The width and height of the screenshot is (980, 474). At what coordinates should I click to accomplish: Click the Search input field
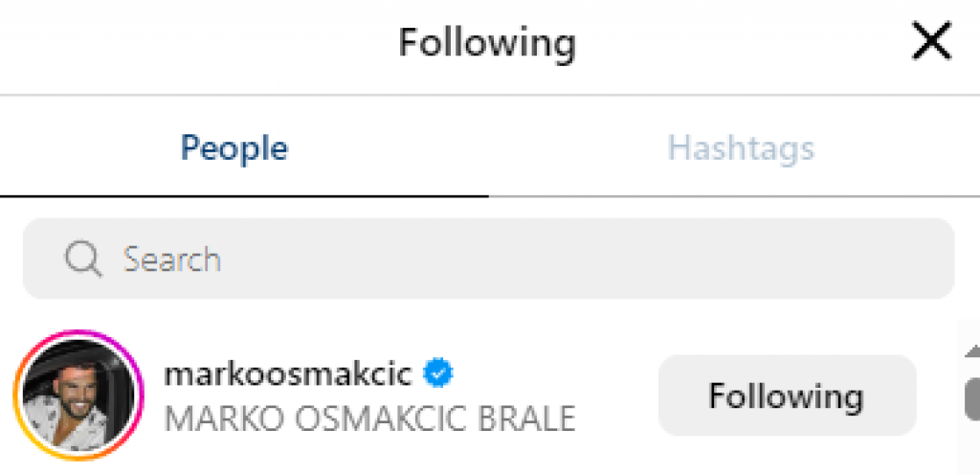(x=488, y=259)
